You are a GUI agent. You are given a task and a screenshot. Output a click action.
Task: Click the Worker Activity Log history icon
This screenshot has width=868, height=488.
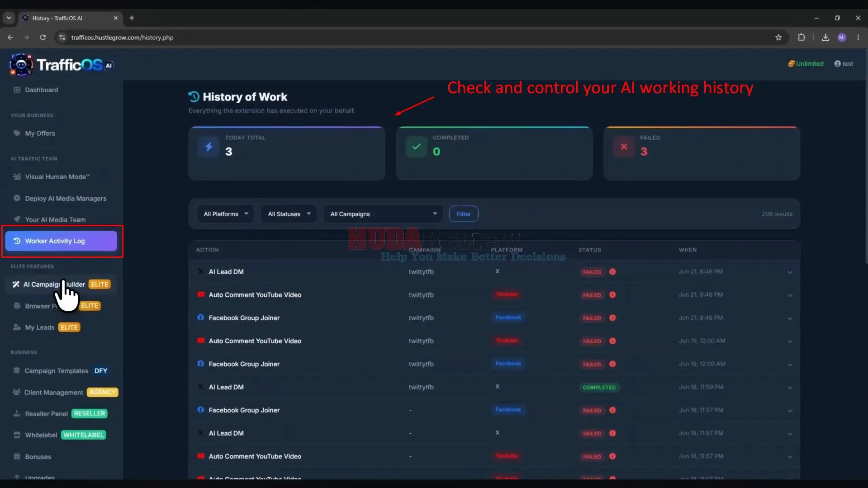tap(17, 241)
